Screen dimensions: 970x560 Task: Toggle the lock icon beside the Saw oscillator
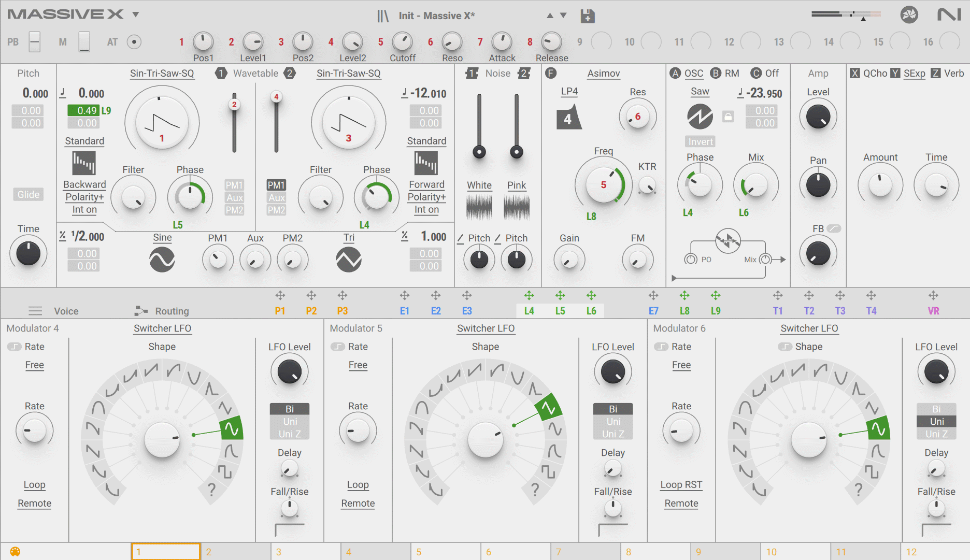(728, 117)
